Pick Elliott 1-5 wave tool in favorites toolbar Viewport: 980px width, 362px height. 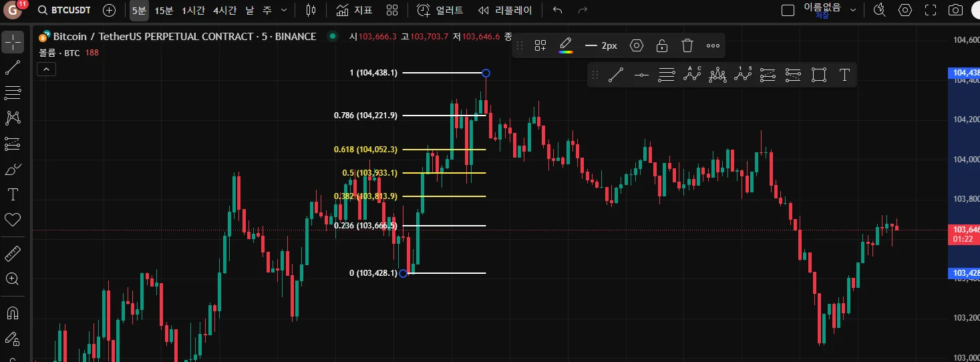coord(743,75)
